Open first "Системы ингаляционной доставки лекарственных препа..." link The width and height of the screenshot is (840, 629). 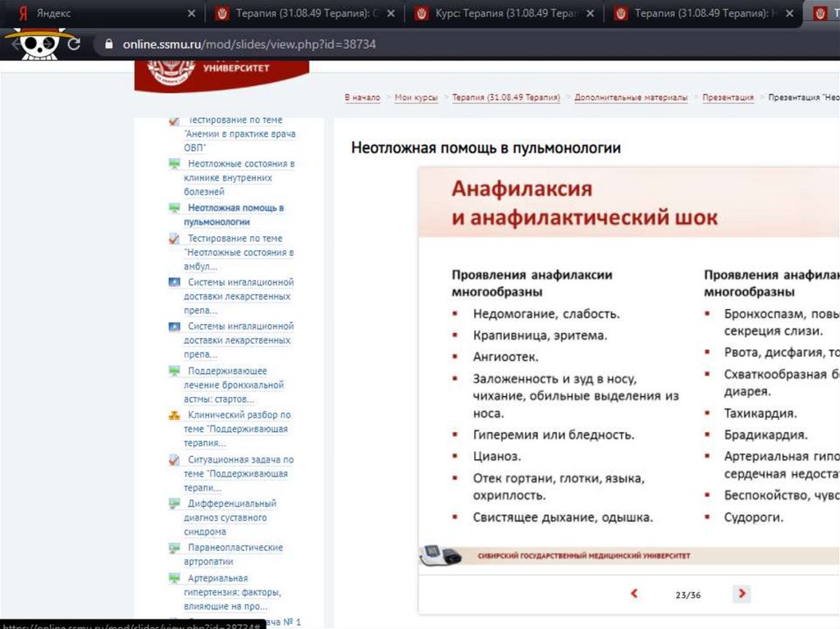(x=239, y=296)
